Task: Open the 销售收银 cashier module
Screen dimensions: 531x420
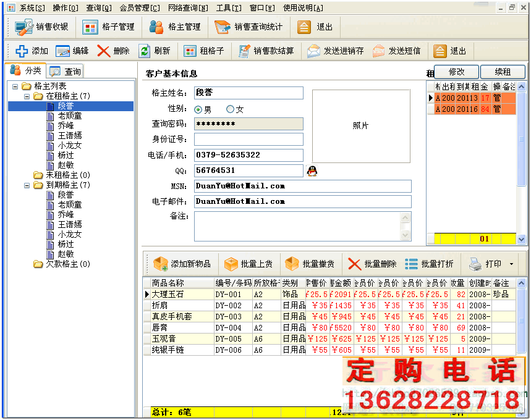Action: pos(41,27)
